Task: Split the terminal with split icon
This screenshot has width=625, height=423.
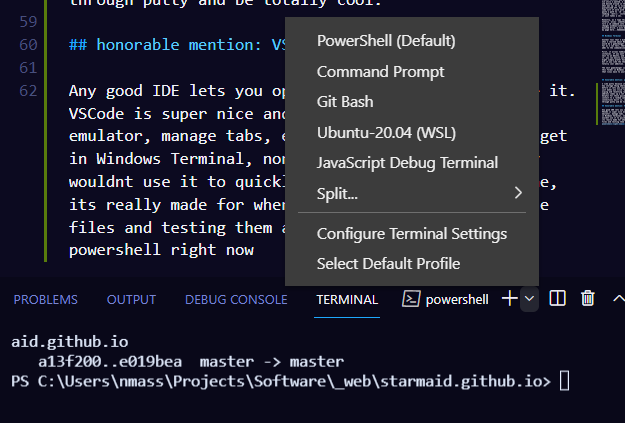Action: 557,298
